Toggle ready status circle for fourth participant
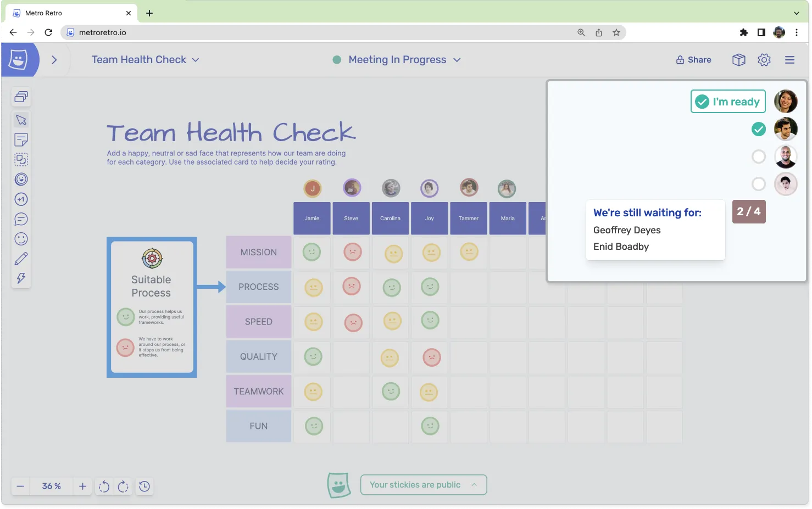Screen dimensions: 812x509 point(758,184)
